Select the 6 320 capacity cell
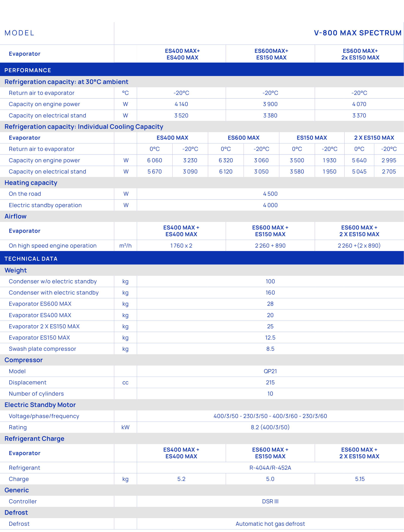404x532 pixels. pos(226,160)
